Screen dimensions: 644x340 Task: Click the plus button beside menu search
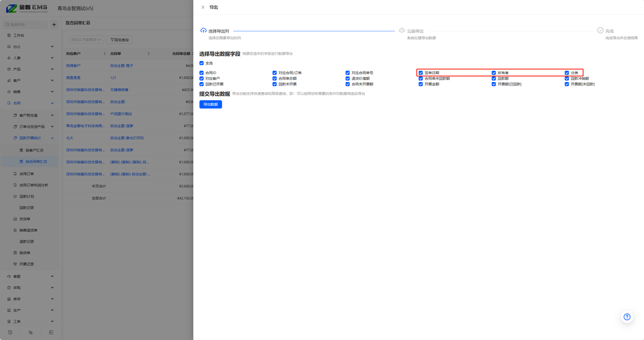[x=54, y=24]
